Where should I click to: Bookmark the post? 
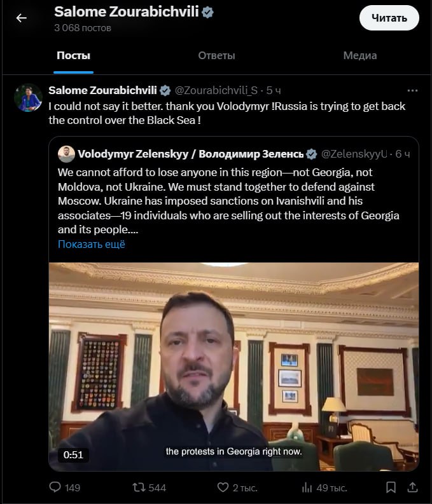coord(391,487)
